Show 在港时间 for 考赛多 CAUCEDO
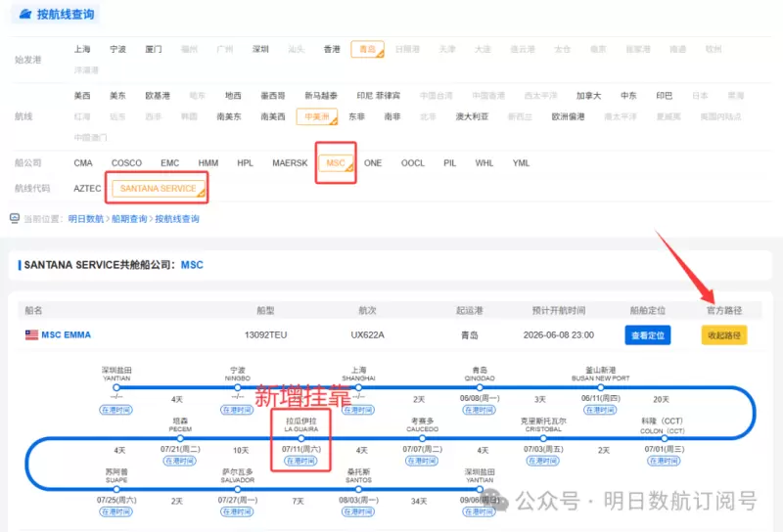This screenshot has height=532, width=783. pos(422,461)
